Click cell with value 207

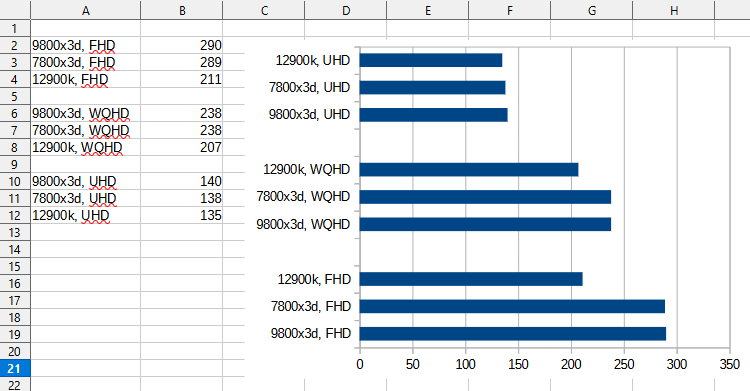[x=182, y=147]
